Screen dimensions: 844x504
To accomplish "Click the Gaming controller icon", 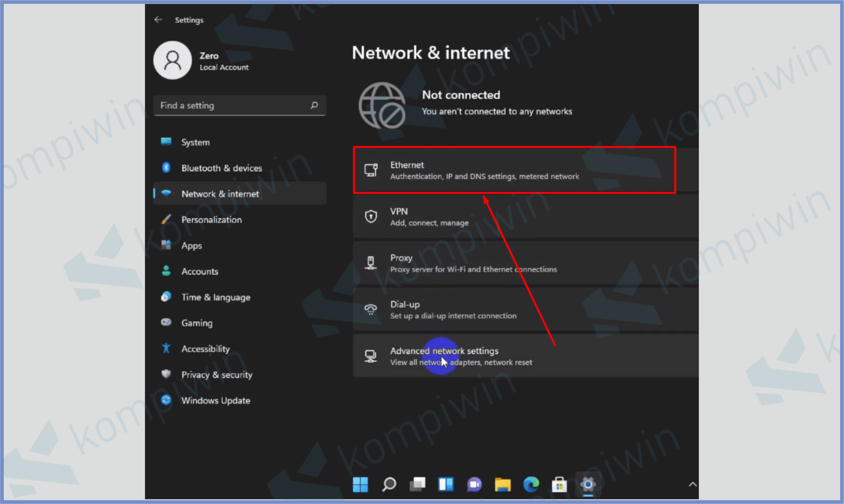I will point(166,323).
